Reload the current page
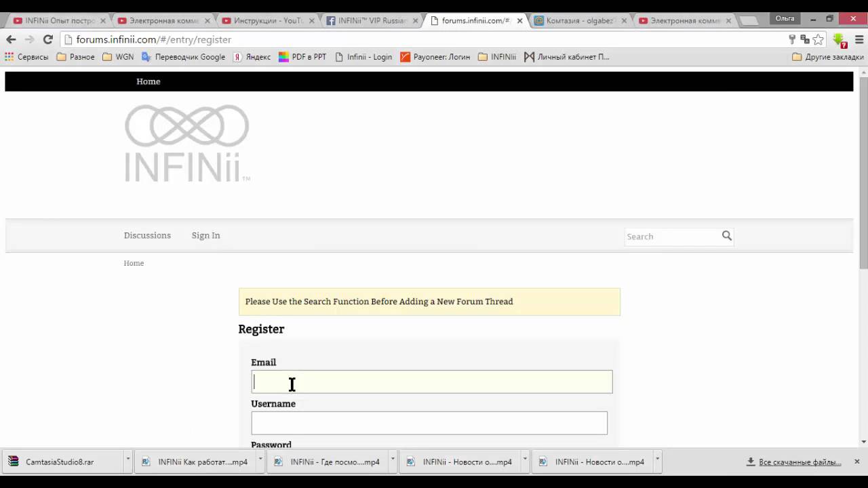 tap(47, 39)
